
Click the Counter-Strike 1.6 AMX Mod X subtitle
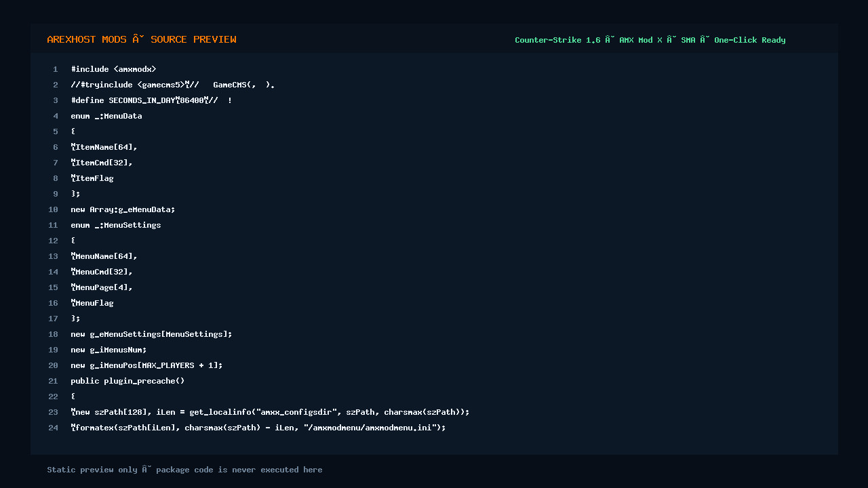click(x=650, y=40)
